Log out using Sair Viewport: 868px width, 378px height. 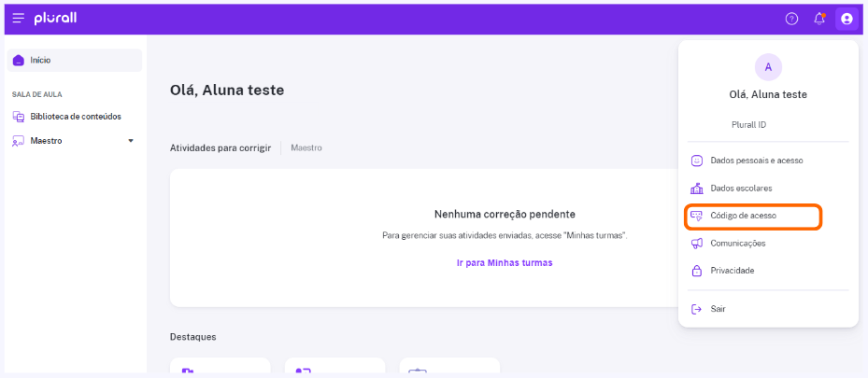(x=768, y=309)
